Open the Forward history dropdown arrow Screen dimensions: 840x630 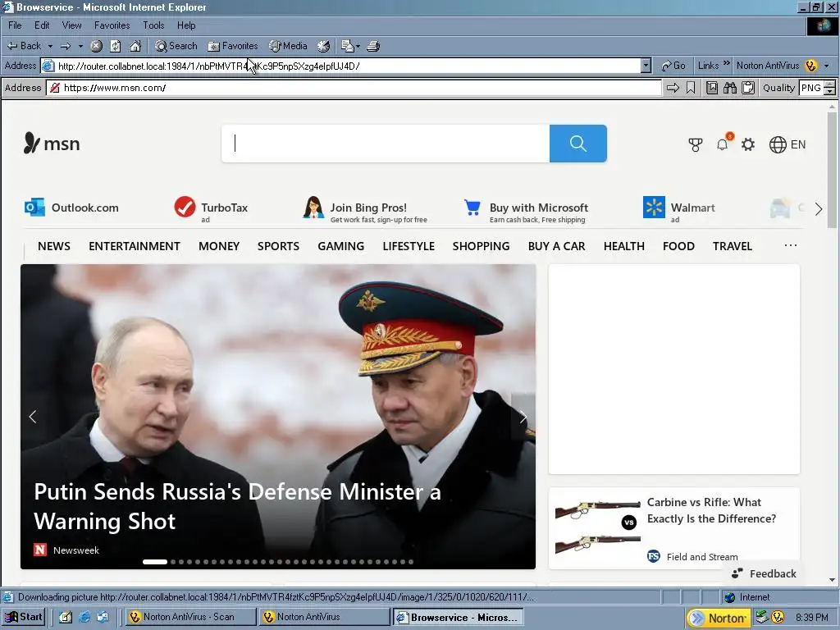pyautogui.click(x=80, y=46)
